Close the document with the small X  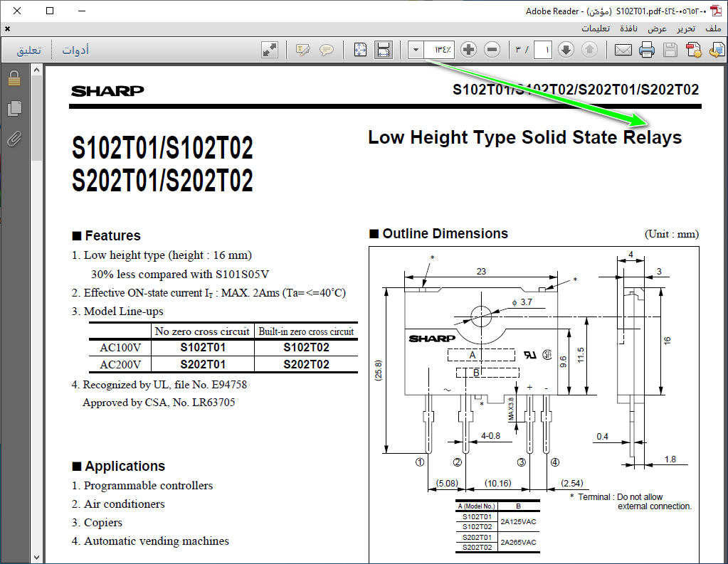7,28
